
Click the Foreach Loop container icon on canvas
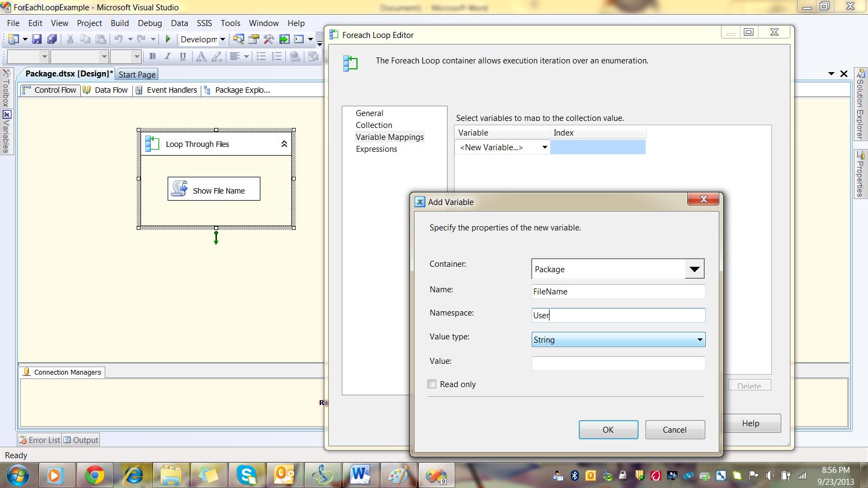(152, 144)
